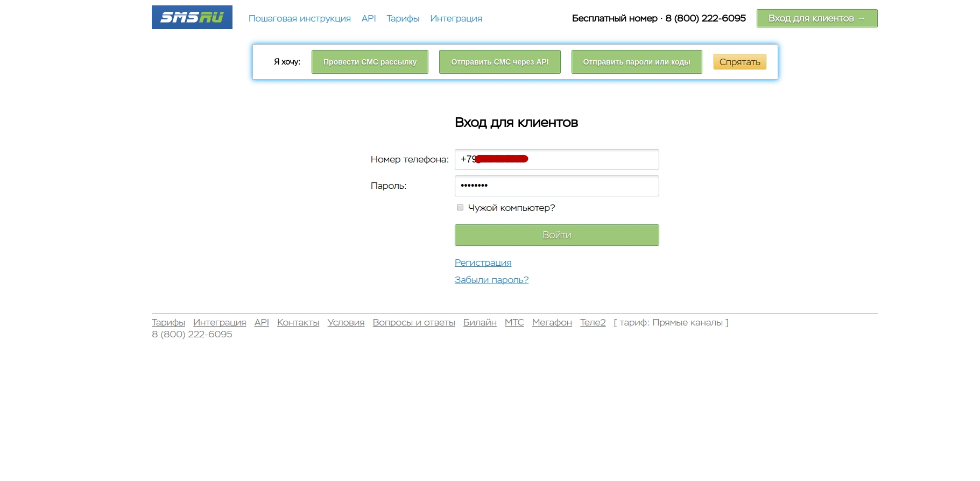Open Интеграция in the footer
Screen dimensions: 980x481
click(220, 322)
